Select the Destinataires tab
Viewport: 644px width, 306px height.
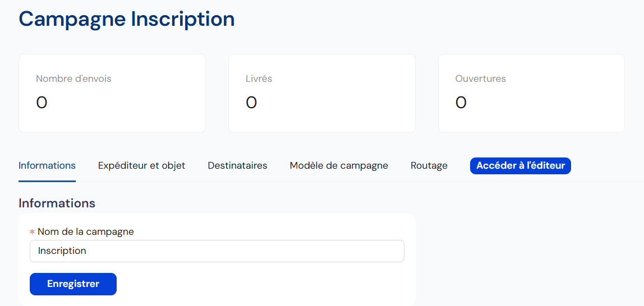pyautogui.click(x=237, y=166)
